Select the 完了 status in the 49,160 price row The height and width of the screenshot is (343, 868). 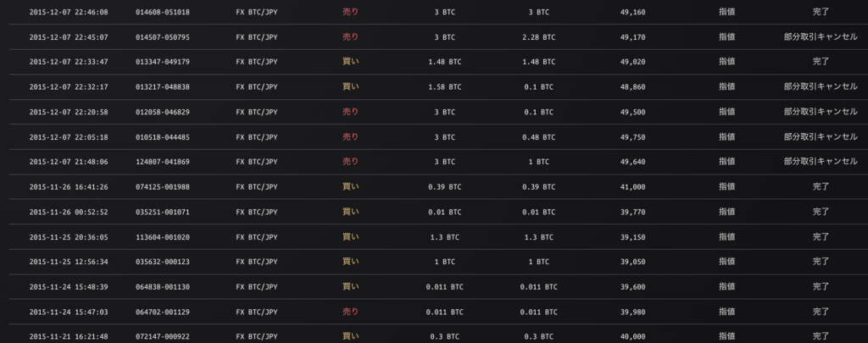point(821,12)
